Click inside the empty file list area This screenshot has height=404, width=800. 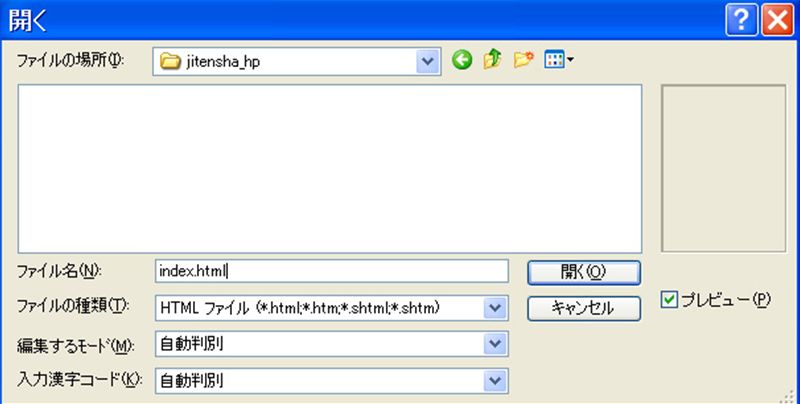330,168
